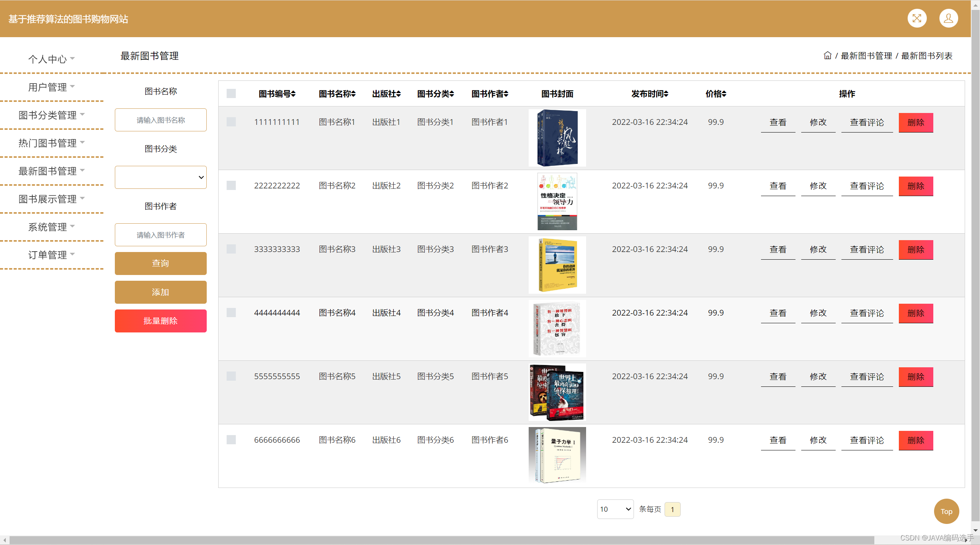Open 量子力学 cover thumbnail of 图书名称6
Screen dimensions: 980x545
pos(557,456)
